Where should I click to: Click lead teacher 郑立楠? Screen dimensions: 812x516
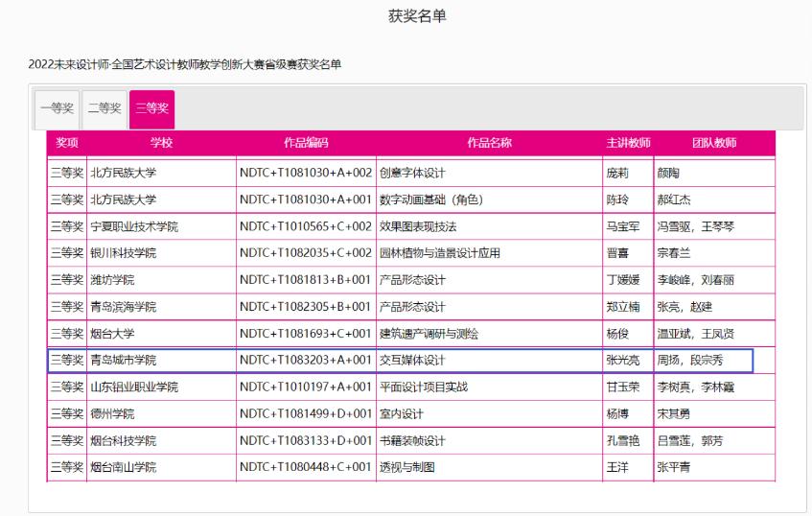coord(623,307)
